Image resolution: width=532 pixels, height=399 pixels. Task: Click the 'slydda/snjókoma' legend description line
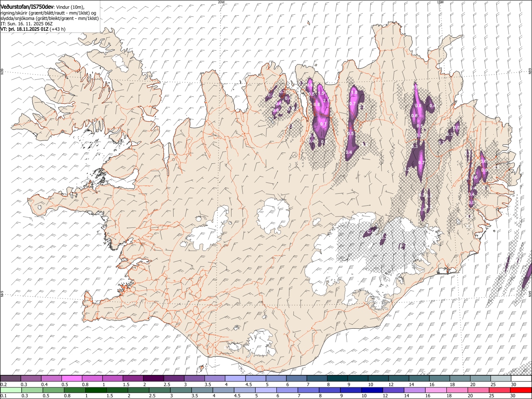49,18
